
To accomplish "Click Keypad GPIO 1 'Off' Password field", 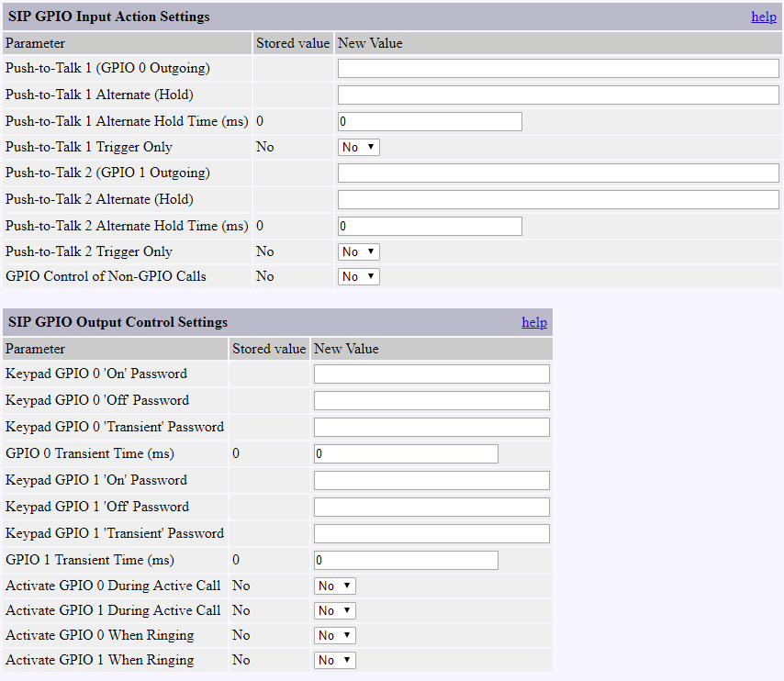I will [431, 507].
